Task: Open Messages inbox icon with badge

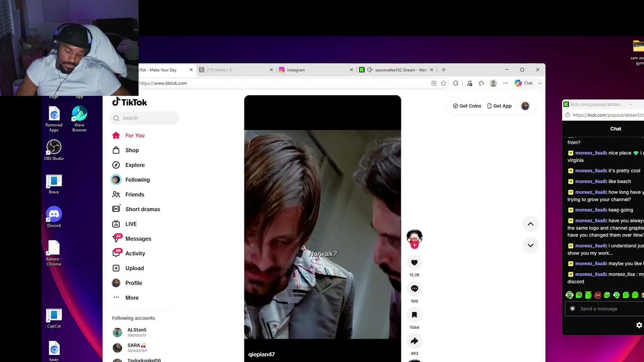Action: pos(116,239)
